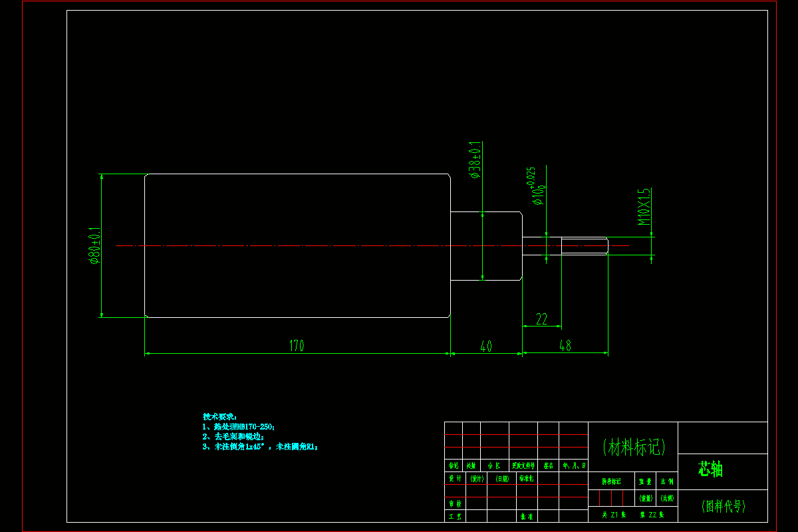The height and width of the screenshot is (532, 798).
Task: Select note 3 未注倒角1x45°
Action: 261,448
